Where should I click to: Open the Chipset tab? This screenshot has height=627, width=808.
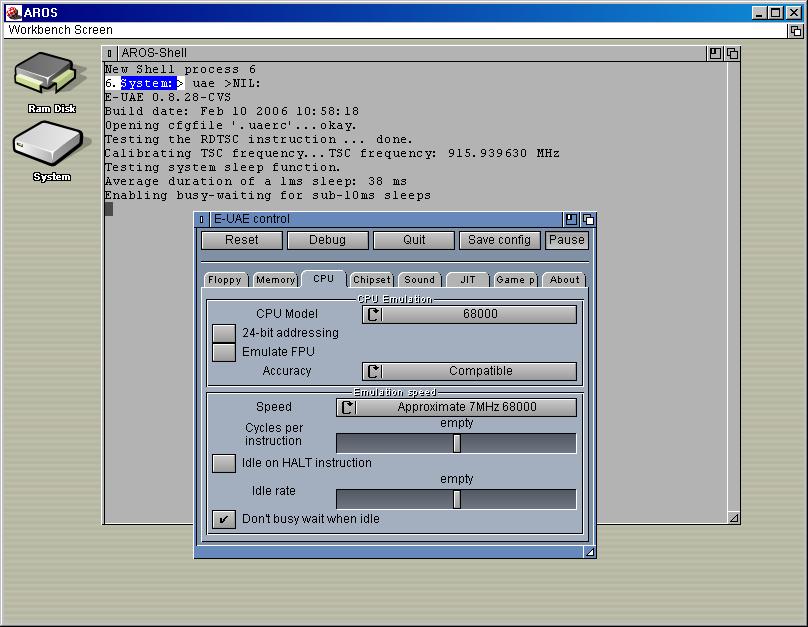pyautogui.click(x=372, y=280)
